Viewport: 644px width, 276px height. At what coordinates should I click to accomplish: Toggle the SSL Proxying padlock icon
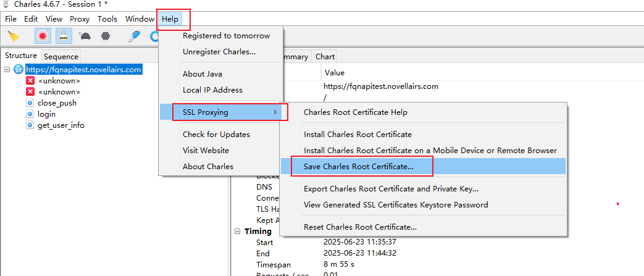click(64, 36)
